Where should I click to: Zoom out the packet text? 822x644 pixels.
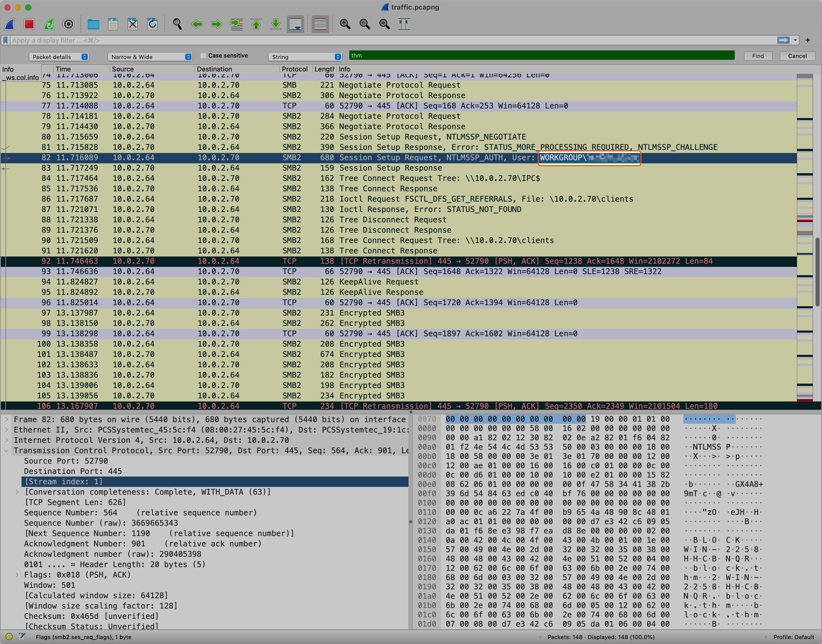[x=365, y=24]
